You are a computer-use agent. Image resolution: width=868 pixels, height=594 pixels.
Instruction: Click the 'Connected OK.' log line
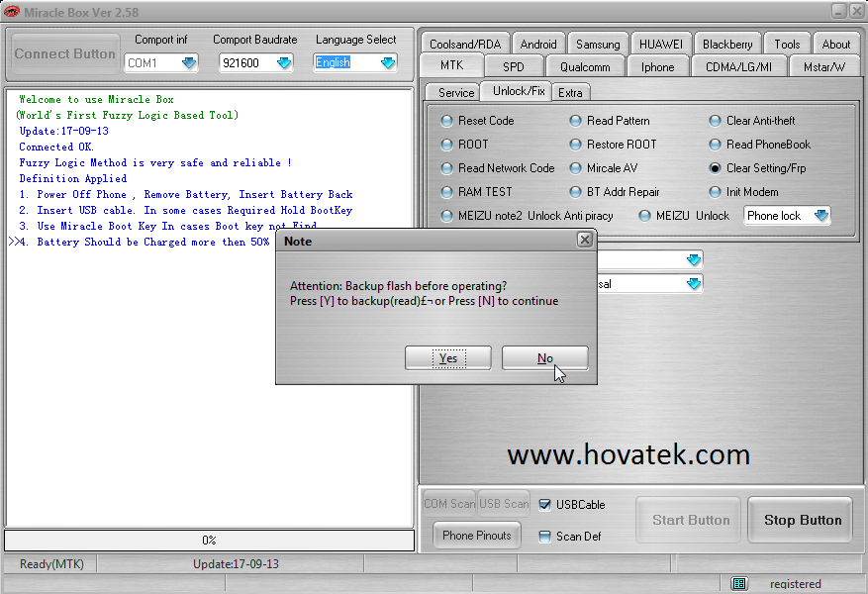(56, 147)
